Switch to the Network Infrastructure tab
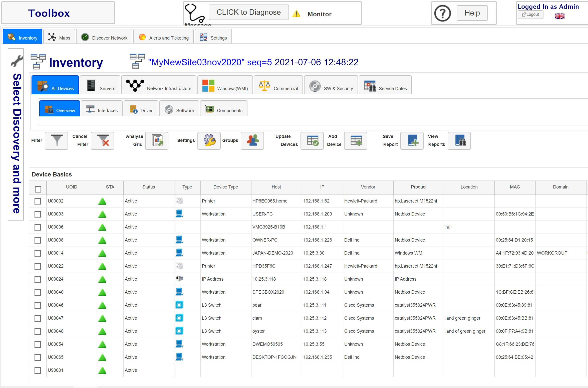 [159, 85]
